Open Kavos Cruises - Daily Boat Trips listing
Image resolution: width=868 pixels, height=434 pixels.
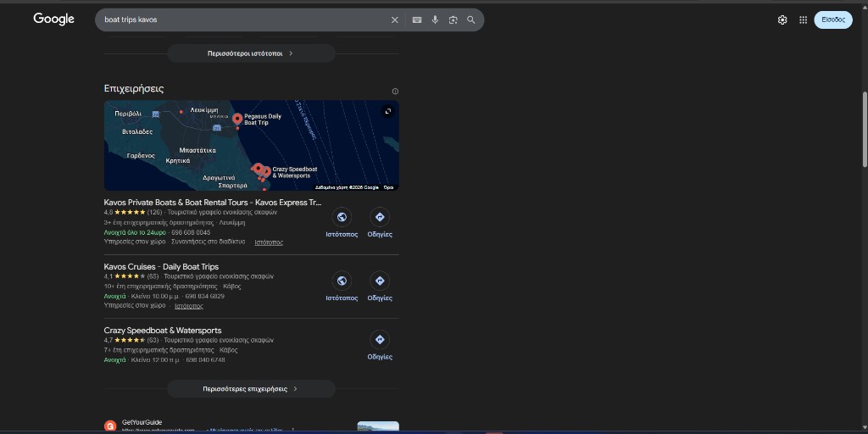point(161,267)
